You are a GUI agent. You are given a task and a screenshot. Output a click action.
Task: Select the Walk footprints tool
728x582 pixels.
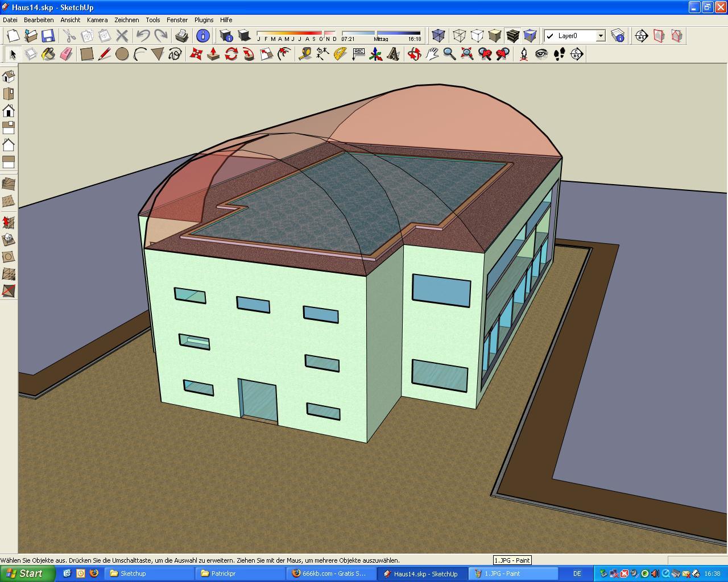[x=559, y=54]
